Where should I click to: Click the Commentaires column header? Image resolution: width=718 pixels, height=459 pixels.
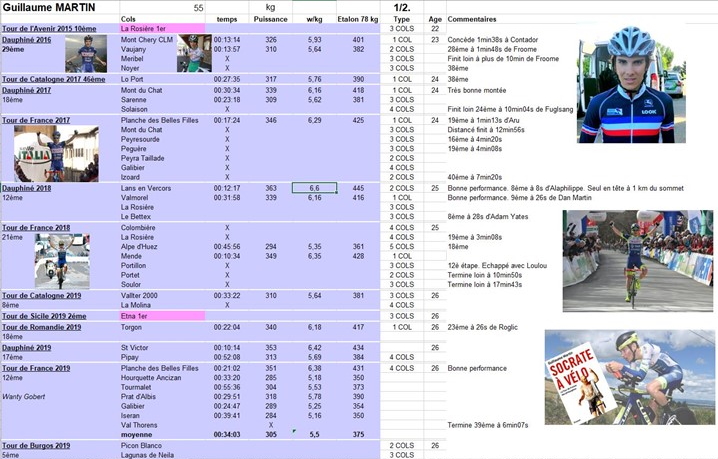472,19
